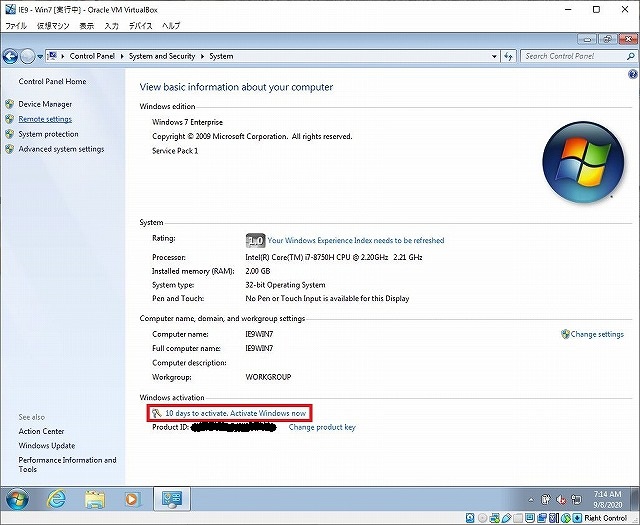Launch Internet Explorer from taskbar
Image resolution: width=640 pixels, height=525 pixels.
[x=57, y=499]
